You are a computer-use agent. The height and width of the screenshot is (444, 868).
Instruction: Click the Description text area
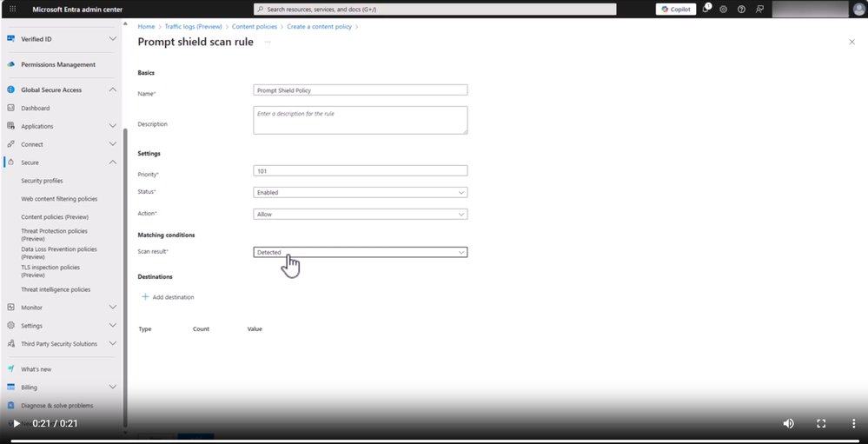pyautogui.click(x=361, y=120)
